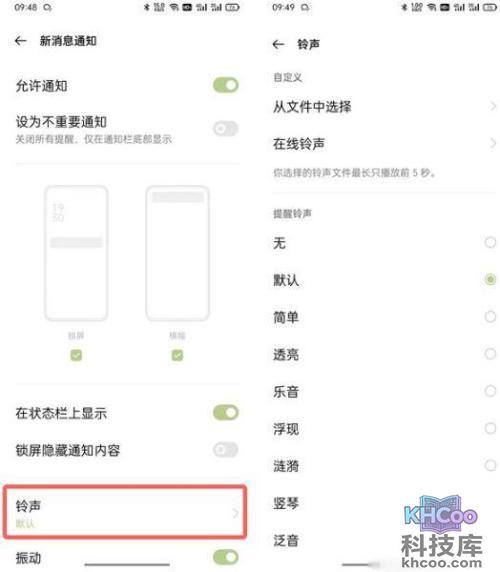The width and height of the screenshot is (500, 572).
Task: Tap the back arrow beside 铃声 title
Action: point(278,44)
